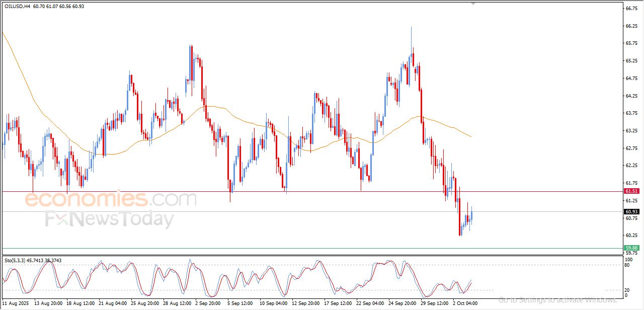Screen dimensions: 644x310
Task: Click the stochastic 100 level label
Action: 627,260
